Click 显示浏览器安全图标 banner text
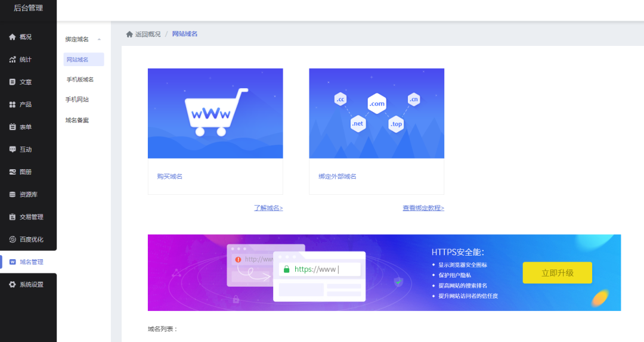 (x=463, y=265)
